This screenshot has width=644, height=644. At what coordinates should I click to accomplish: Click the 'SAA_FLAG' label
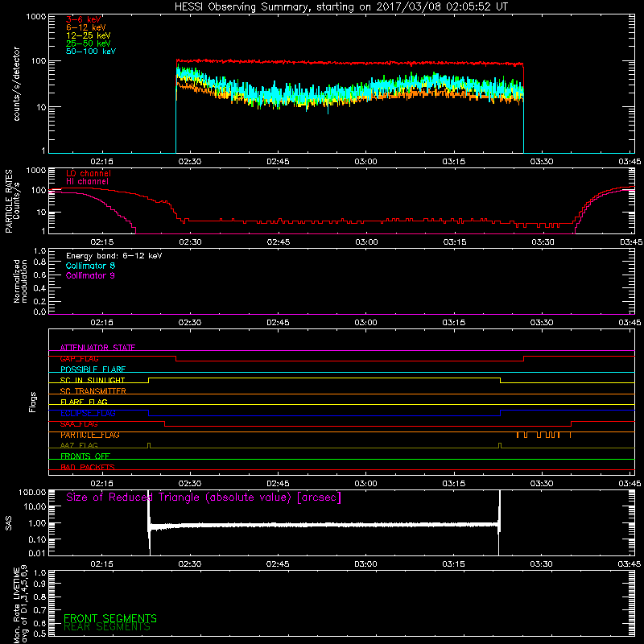79,424
